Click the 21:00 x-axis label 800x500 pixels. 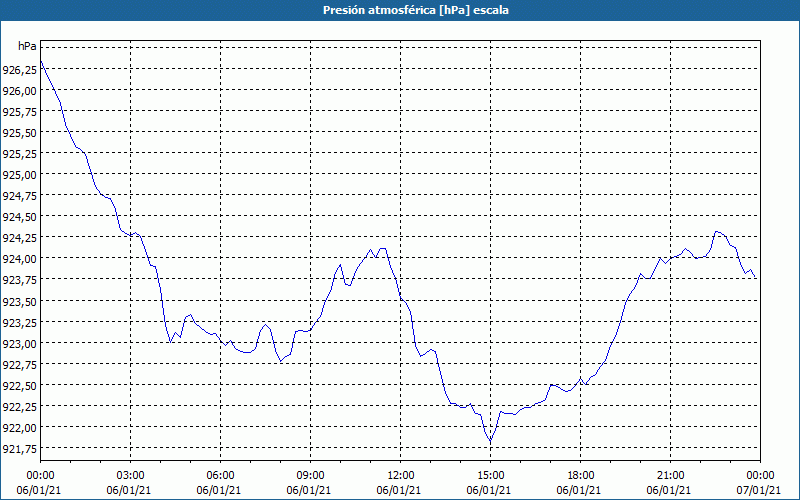pos(670,476)
